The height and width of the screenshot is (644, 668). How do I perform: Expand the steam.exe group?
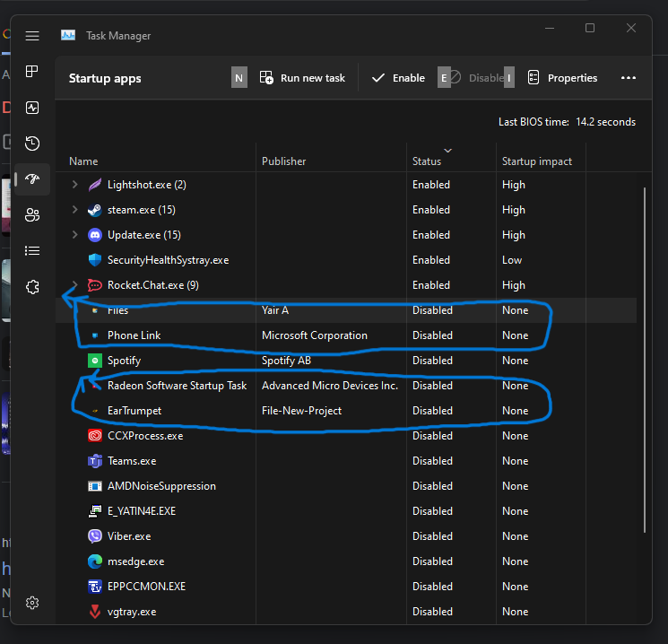click(75, 210)
